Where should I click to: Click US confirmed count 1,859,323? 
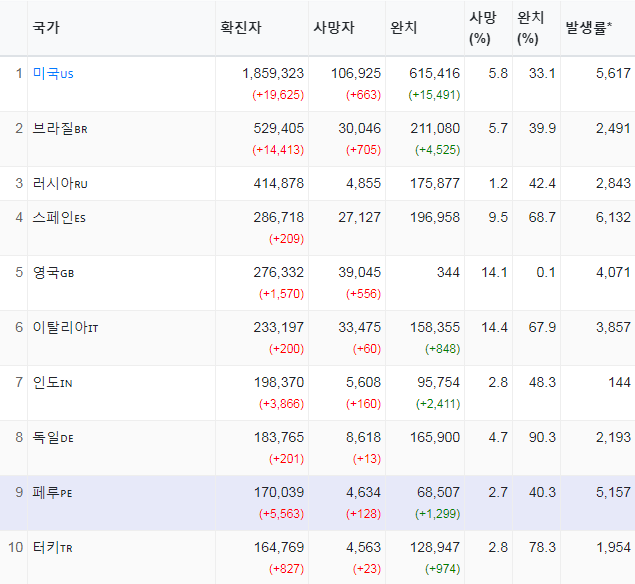click(x=273, y=74)
